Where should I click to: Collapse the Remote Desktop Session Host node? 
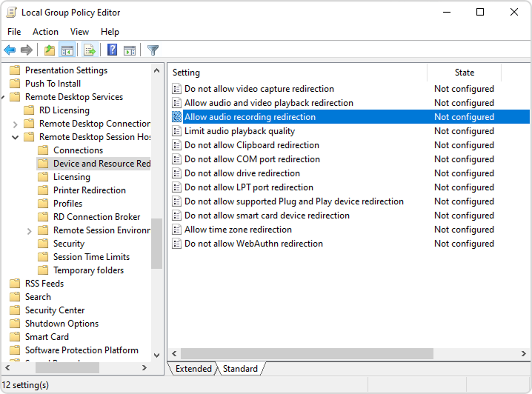15,137
